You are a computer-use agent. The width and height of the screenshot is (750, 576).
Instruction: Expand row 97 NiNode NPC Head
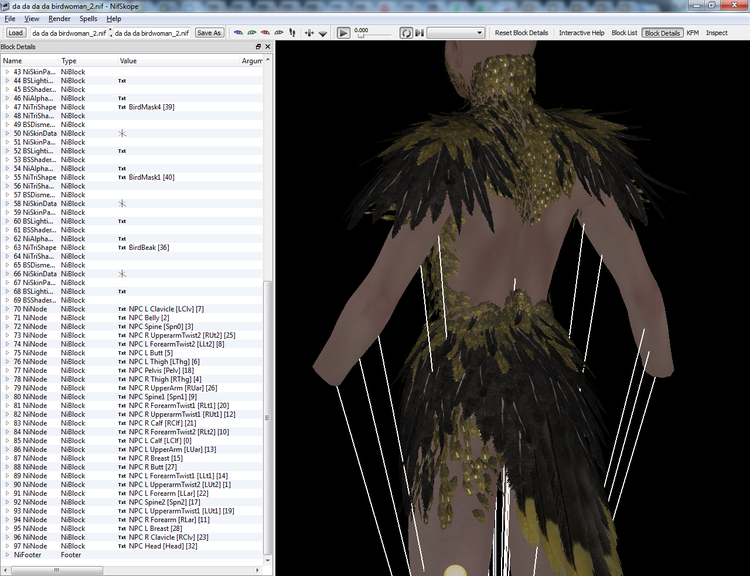(7, 546)
